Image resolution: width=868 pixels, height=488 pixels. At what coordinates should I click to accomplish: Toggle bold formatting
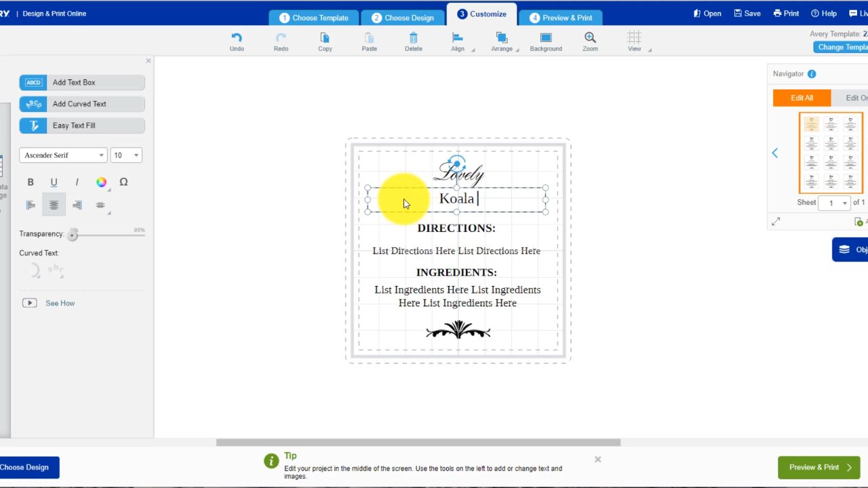(x=31, y=182)
